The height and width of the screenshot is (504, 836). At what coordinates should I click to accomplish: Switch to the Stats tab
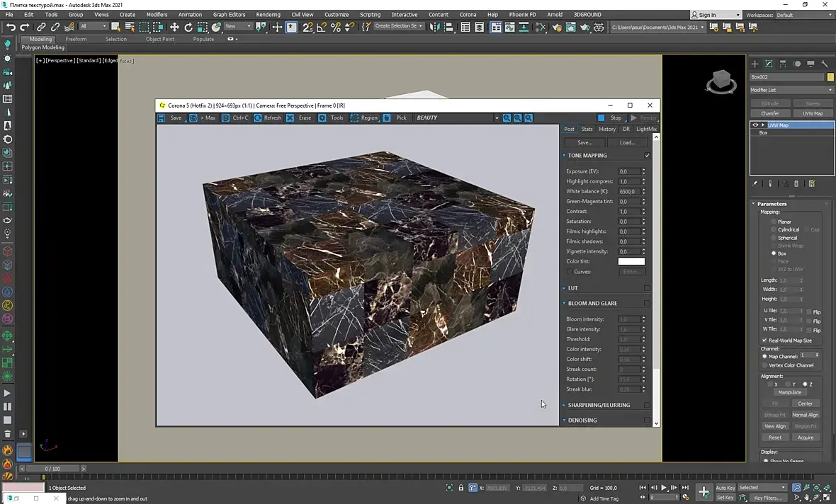tap(587, 129)
